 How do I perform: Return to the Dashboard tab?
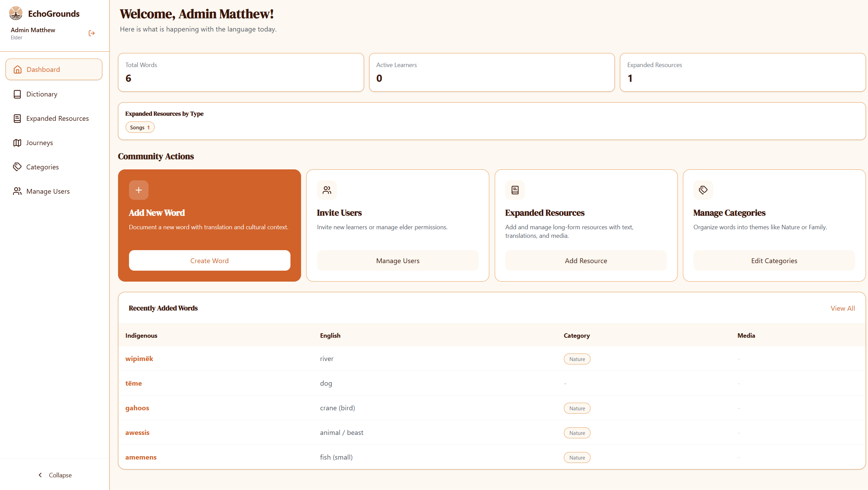[x=43, y=69]
